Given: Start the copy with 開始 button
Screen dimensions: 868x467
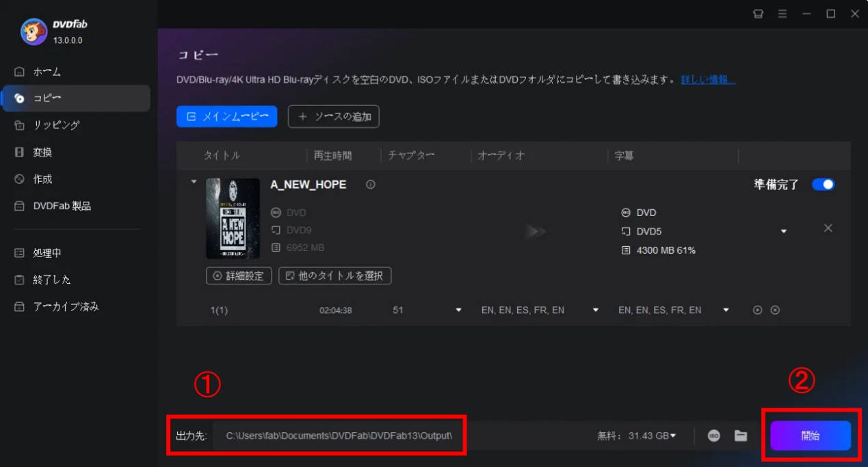Looking at the screenshot, I should point(811,436).
